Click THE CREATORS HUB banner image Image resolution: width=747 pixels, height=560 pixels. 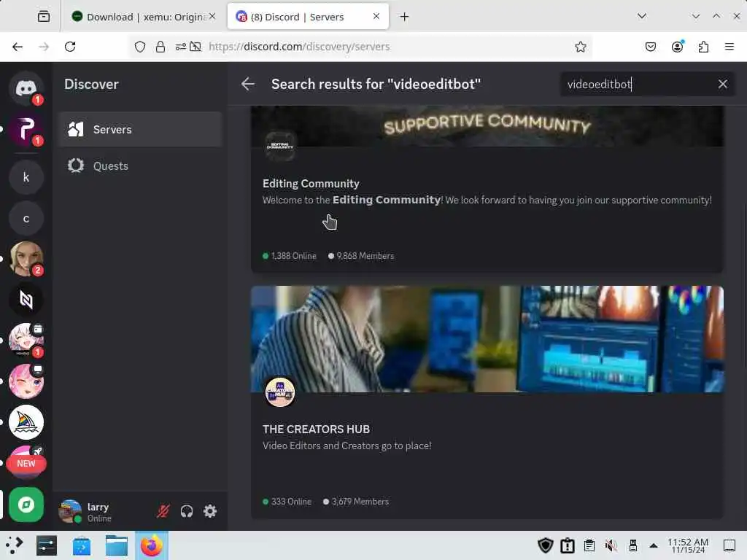[487, 339]
